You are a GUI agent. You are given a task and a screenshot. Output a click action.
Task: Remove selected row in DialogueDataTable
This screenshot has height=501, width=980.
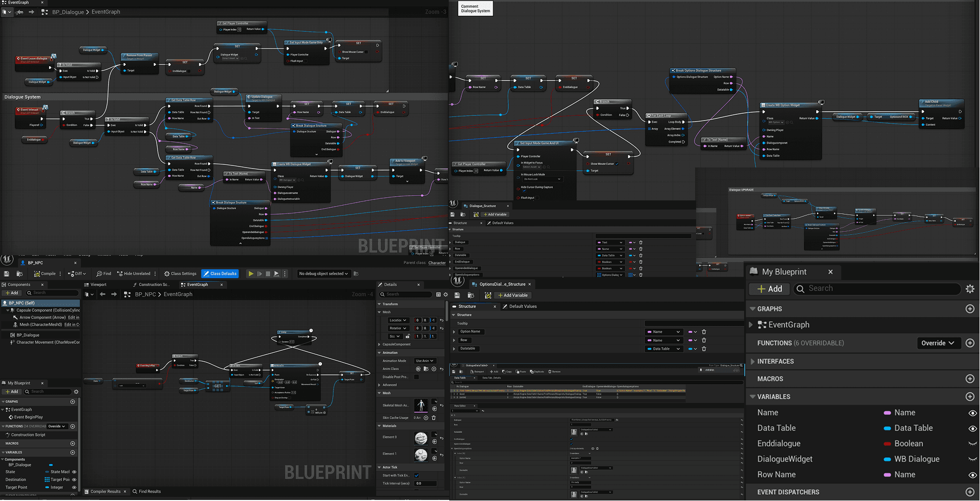tap(554, 372)
